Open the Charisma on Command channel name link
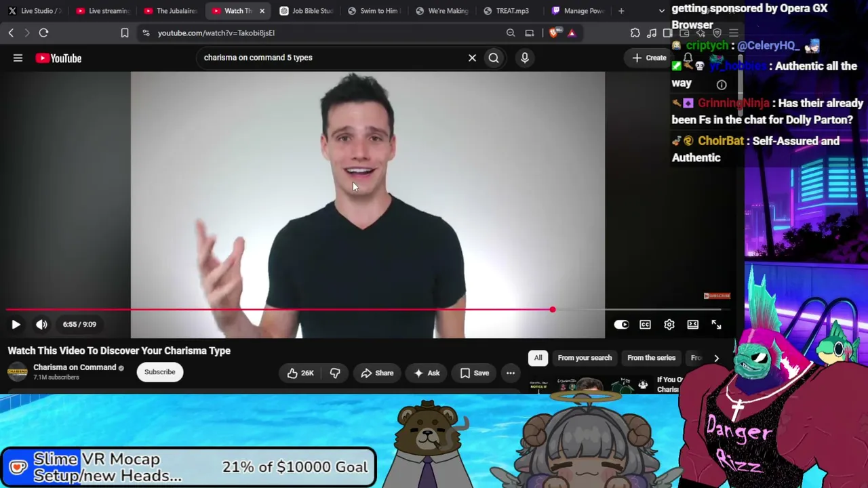 [x=75, y=367]
